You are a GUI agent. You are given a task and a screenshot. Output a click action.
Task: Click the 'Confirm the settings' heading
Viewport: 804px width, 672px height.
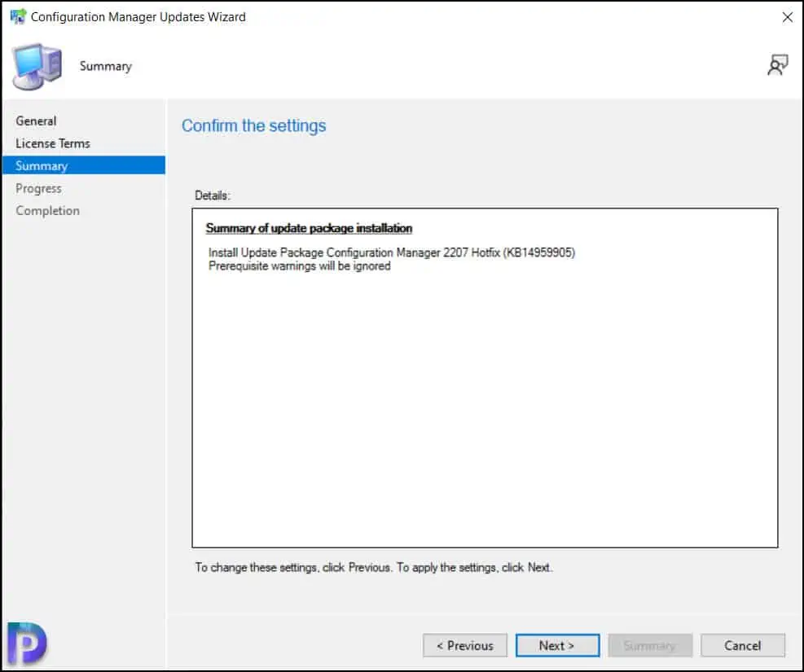click(254, 126)
